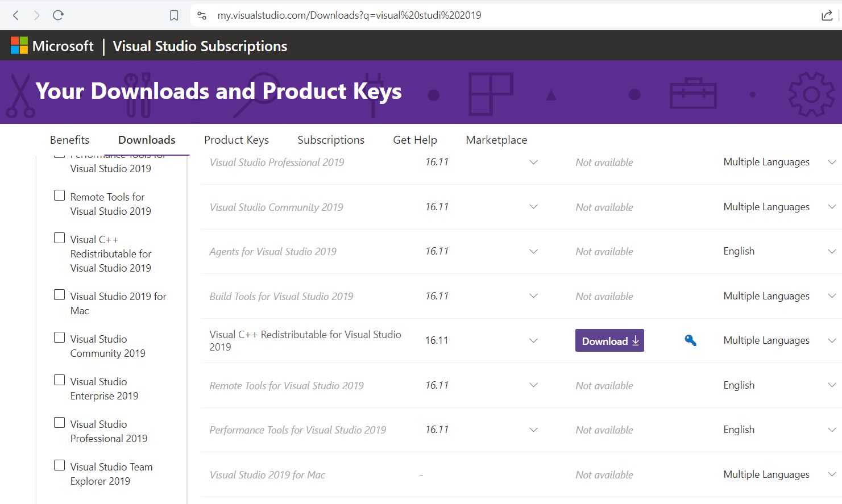Click version 16.11 in Visual C++ Redistributable row
842x504 pixels.
[437, 340]
